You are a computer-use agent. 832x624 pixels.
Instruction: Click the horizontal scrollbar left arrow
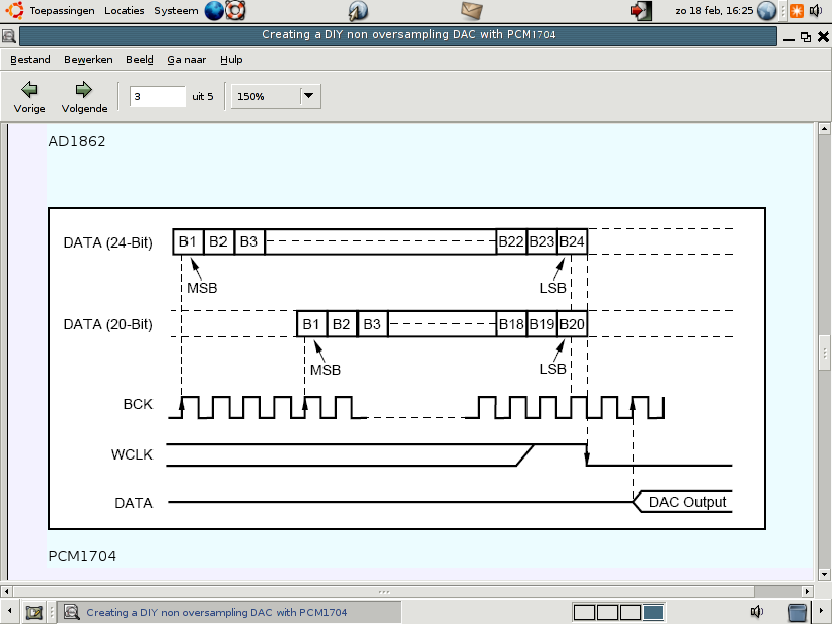pos(7,591)
